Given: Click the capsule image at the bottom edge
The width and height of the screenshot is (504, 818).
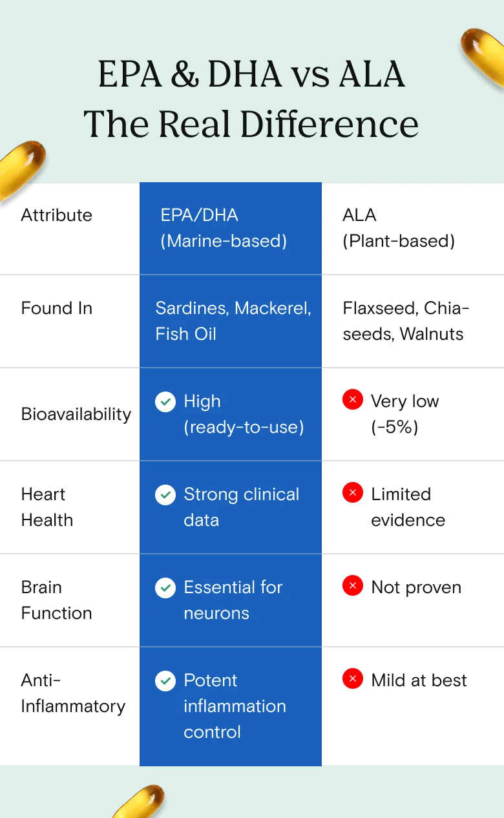Looking at the screenshot, I should pyautogui.click(x=138, y=801).
